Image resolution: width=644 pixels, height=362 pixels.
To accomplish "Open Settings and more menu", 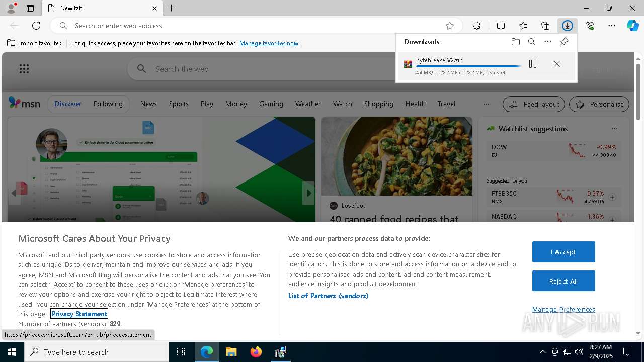I will [x=612, y=26].
